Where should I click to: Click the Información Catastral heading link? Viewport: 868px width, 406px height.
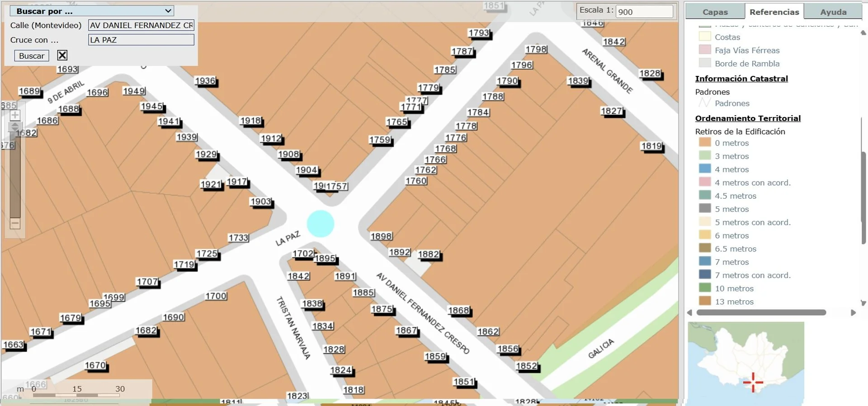[x=741, y=79]
